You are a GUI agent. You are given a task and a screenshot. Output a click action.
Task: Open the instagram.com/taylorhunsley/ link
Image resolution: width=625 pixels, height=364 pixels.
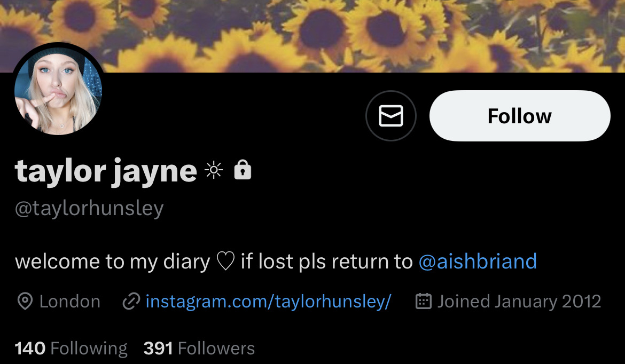[268, 302]
